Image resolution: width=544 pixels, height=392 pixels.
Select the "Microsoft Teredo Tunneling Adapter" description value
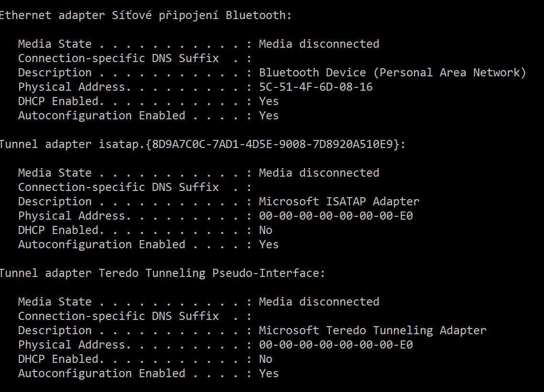tap(372, 330)
